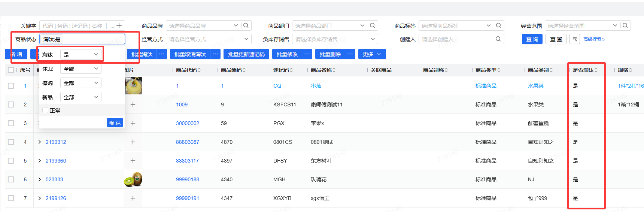The height and width of the screenshot is (212, 644).
Task: Open the 休眠 dropdown showing 全部
Action: click(x=81, y=69)
